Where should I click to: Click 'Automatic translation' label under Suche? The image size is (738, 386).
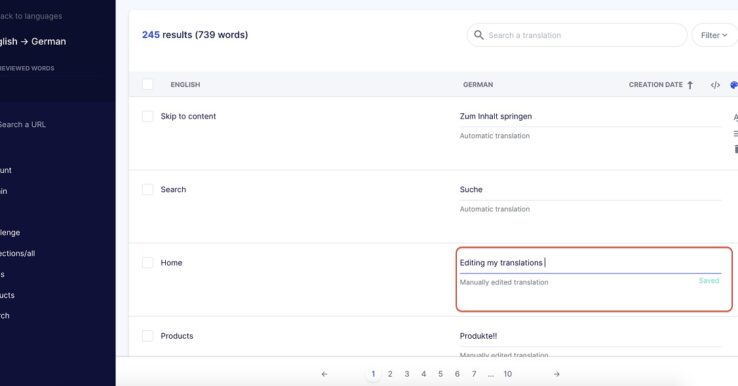(495, 209)
